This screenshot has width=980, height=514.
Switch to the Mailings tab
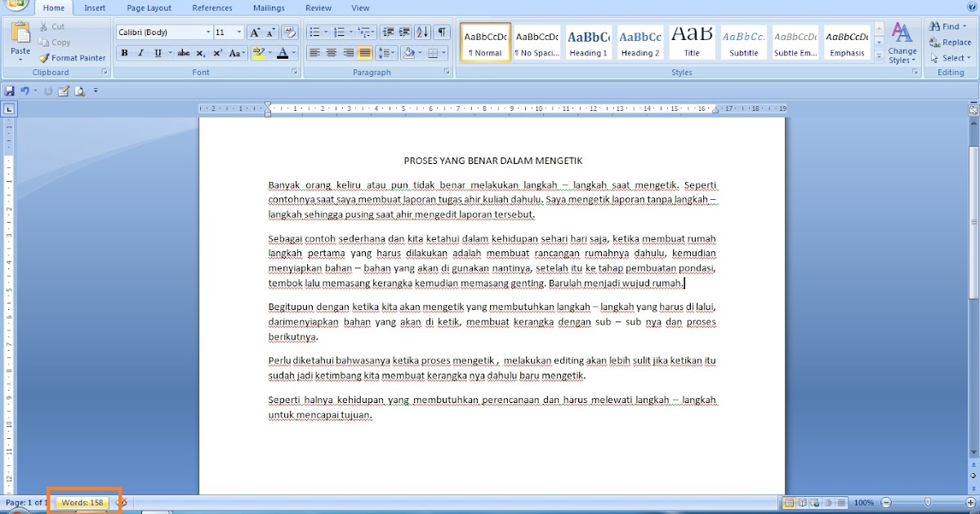pos(269,8)
